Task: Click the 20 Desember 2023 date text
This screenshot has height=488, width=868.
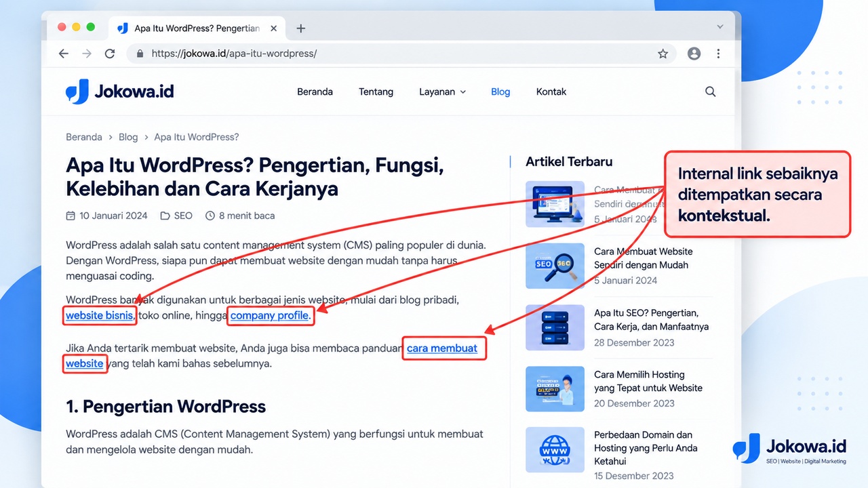Action: [x=634, y=403]
